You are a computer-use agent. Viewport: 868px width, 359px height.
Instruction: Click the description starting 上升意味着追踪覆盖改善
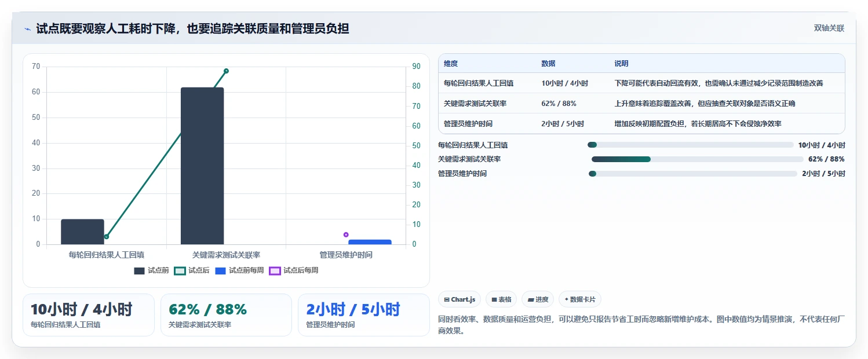705,104
